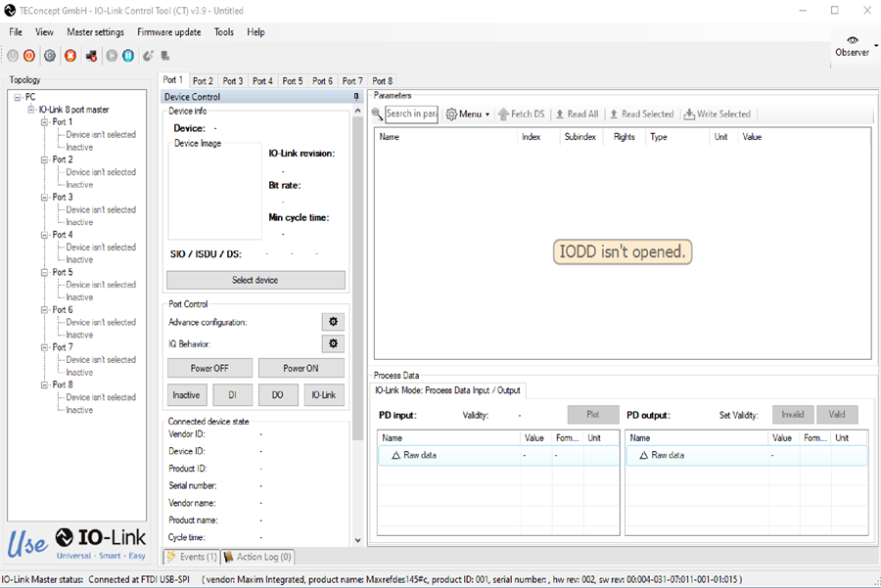Click the Select device button
Image resolution: width=881 pixels, height=588 pixels.
pyautogui.click(x=255, y=280)
